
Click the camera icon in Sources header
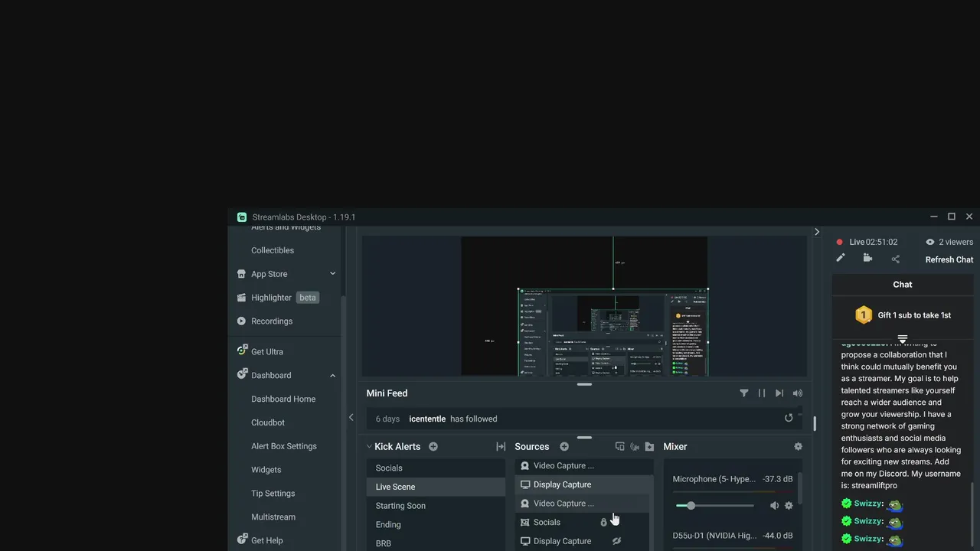(x=635, y=447)
